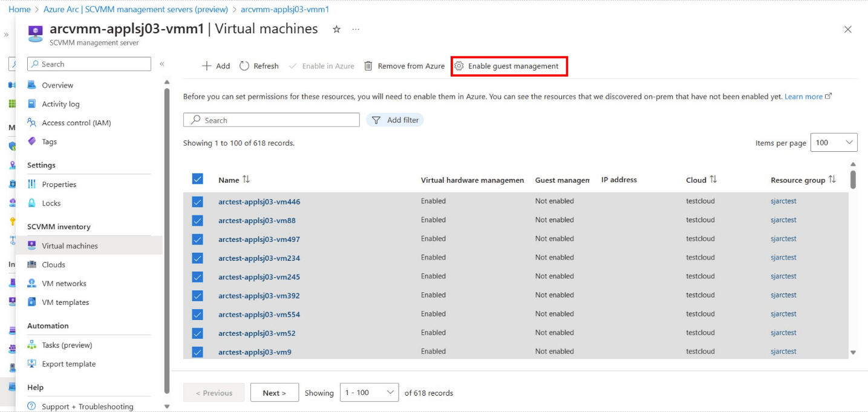Deselect the arctest-applsj03-vm9 row
Viewport: 868px width, 412px height.
197,351
